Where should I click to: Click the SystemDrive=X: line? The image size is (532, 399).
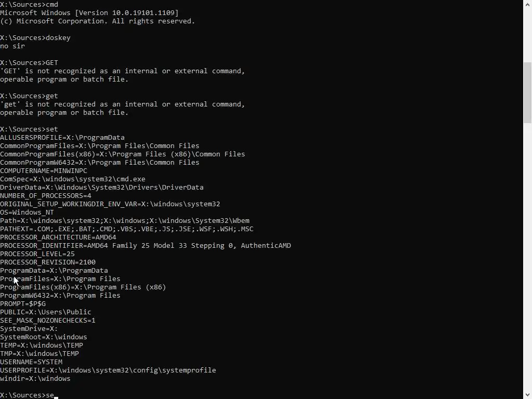click(29, 329)
